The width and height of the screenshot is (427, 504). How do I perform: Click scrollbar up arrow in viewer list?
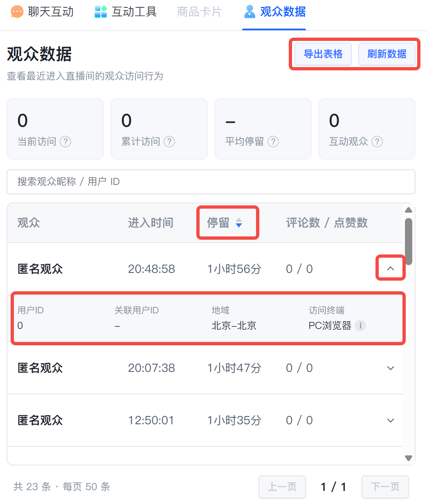[x=408, y=210]
